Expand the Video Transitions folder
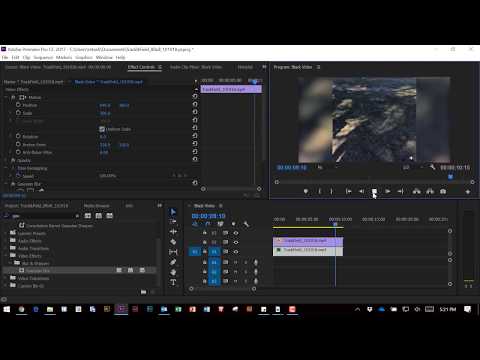Image resolution: width=480 pixels, height=360 pixels. tap(6, 278)
